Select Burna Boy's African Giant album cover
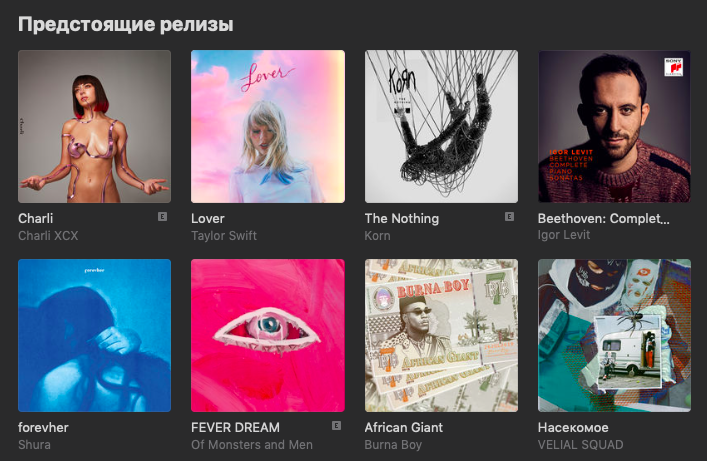The width and height of the screenshot is (707, 461). coord(441,335)
